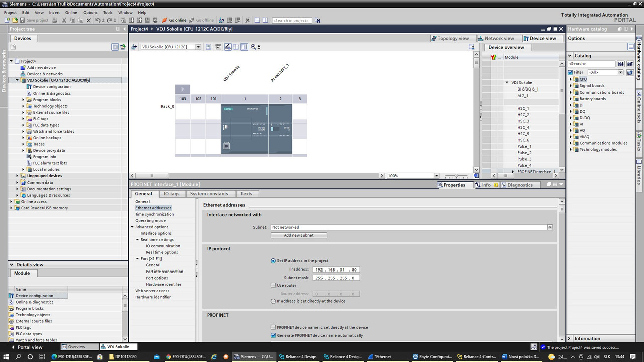Open the Project menu
Image resolution: width=644 pixels, height=362 pixels.
pyautogui.click(x=10, y=12)
